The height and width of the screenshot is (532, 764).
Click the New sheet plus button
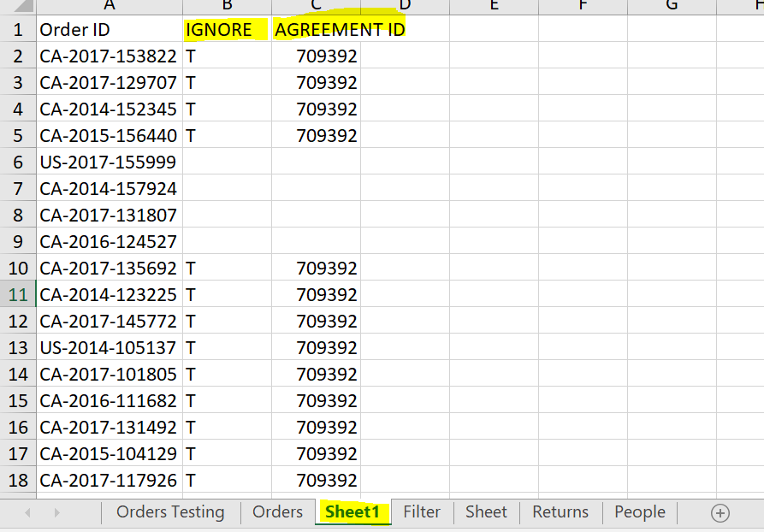(720, 513)
